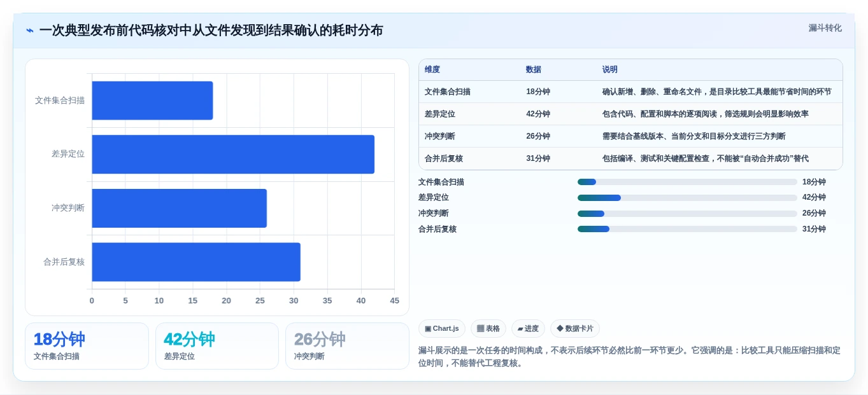Click the 差异定位 chart axis label
868x395 pixels.
(x=68, y=154)
